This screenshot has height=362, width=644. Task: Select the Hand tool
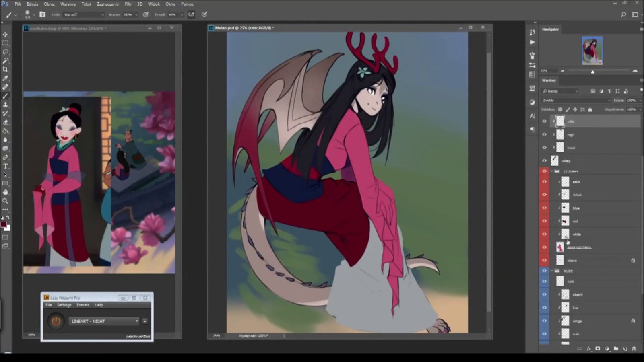click(x=5, y=192)
